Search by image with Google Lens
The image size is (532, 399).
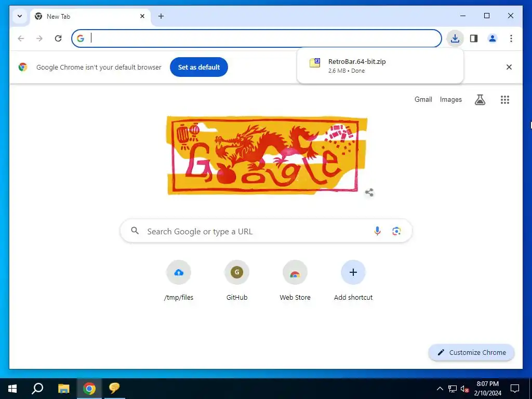click(396, 231)
